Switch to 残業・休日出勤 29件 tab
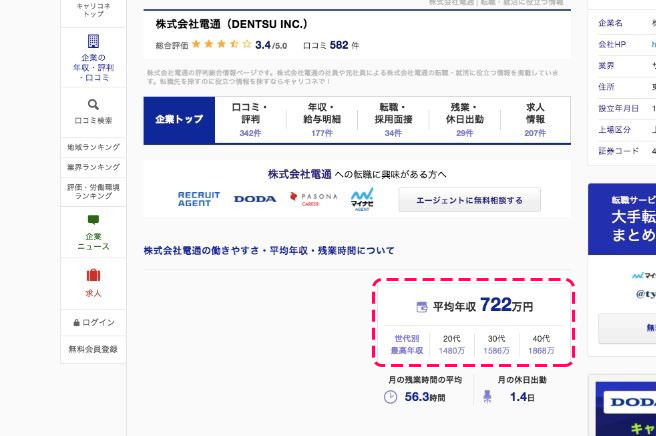 (x=464, y=120)
